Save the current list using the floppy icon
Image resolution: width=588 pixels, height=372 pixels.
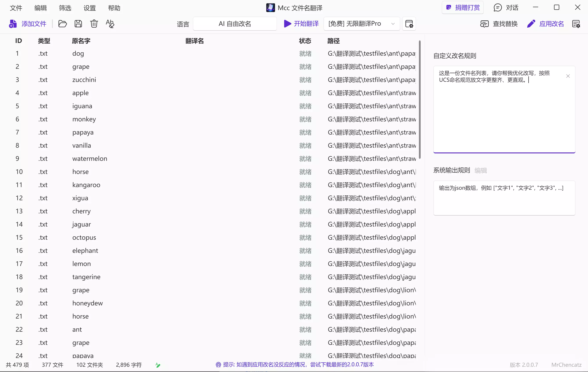tap(78, 24)
